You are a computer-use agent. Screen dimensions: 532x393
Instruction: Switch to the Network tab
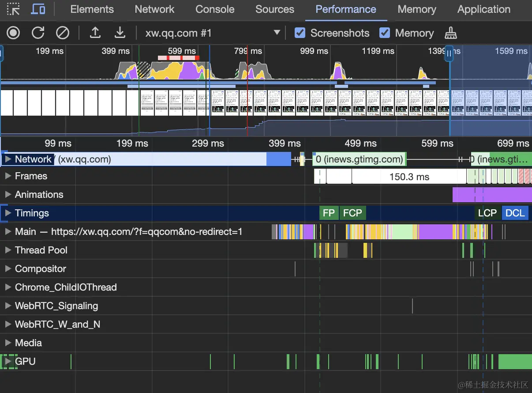pos(154,9)
